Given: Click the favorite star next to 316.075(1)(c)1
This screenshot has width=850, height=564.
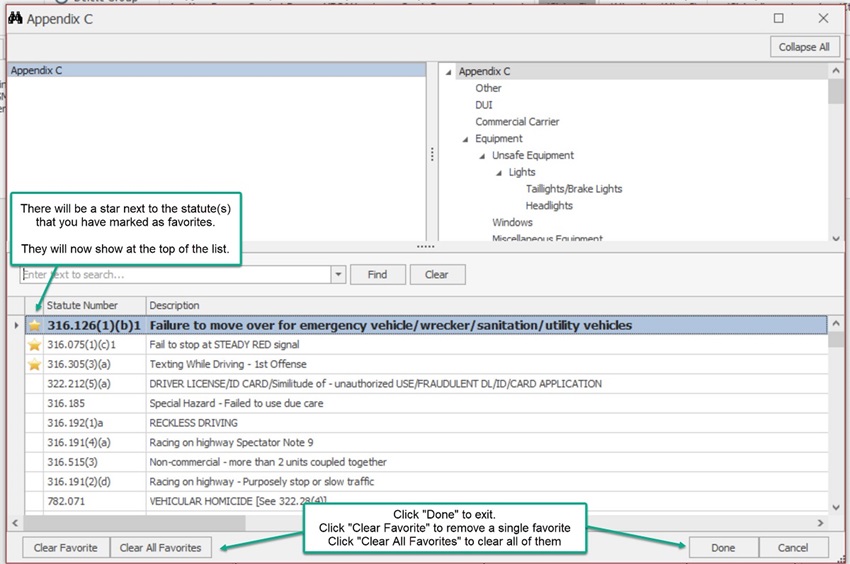Looking at the screenshot, I should point(35,345).
